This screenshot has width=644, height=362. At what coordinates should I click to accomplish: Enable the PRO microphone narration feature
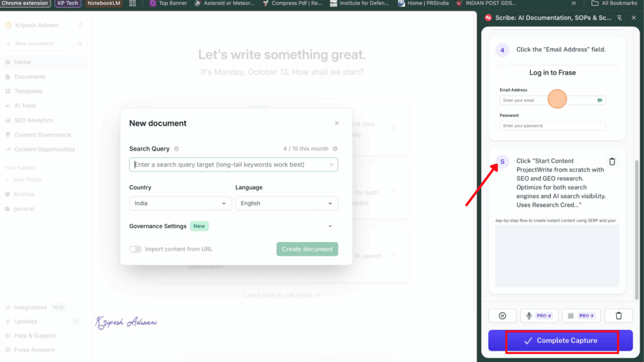[x=539, y=315]
